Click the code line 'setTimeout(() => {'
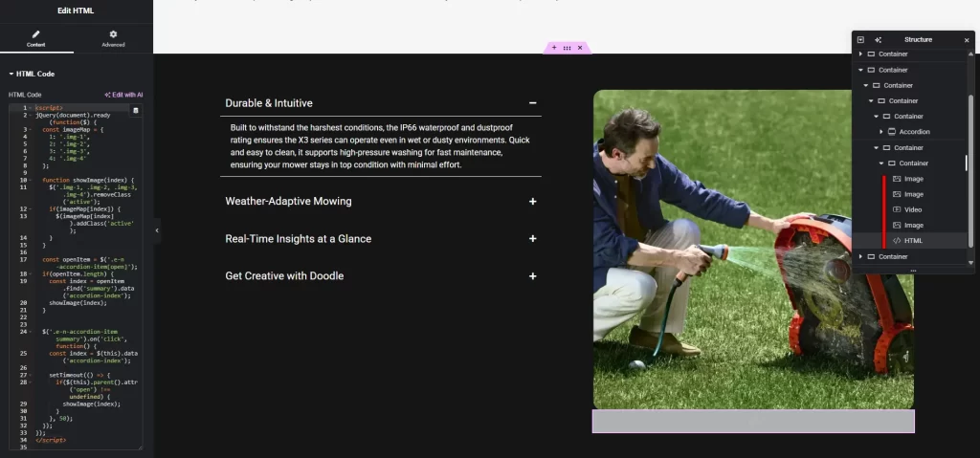 (79, 375)
